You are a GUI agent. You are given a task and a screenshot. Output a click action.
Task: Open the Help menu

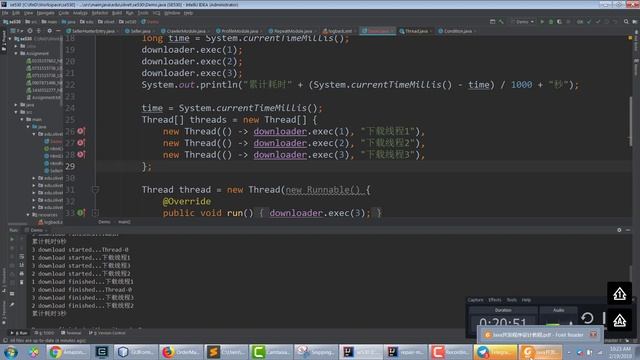(x=188, y=13)
